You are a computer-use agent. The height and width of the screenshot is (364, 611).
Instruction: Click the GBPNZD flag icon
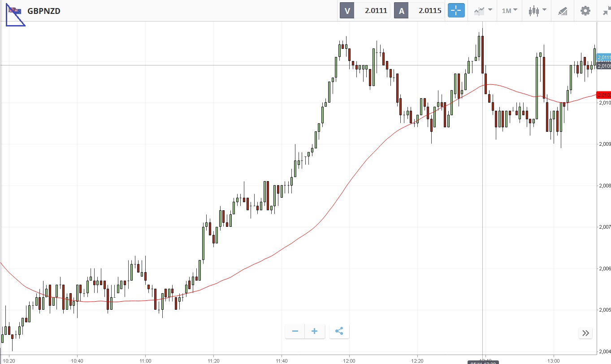pos(15,11)
